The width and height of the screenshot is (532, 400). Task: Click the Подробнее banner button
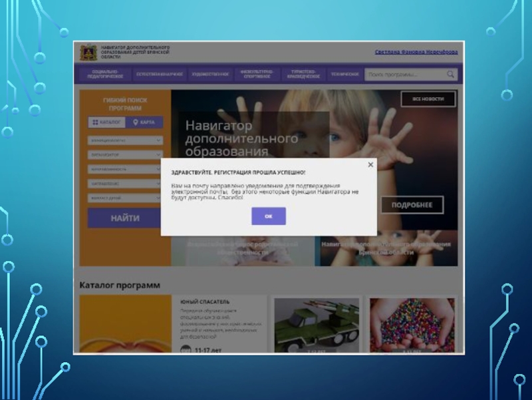click(412, 205)
